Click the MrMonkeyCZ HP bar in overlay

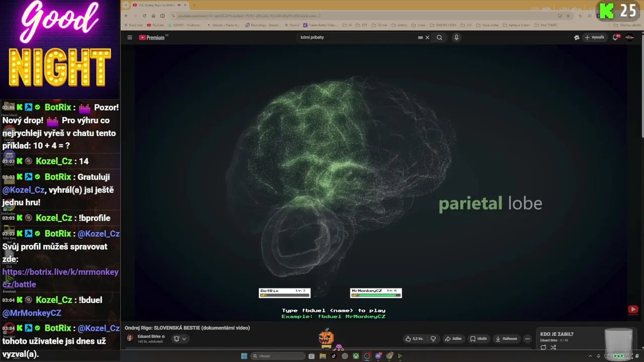point(376,295)
